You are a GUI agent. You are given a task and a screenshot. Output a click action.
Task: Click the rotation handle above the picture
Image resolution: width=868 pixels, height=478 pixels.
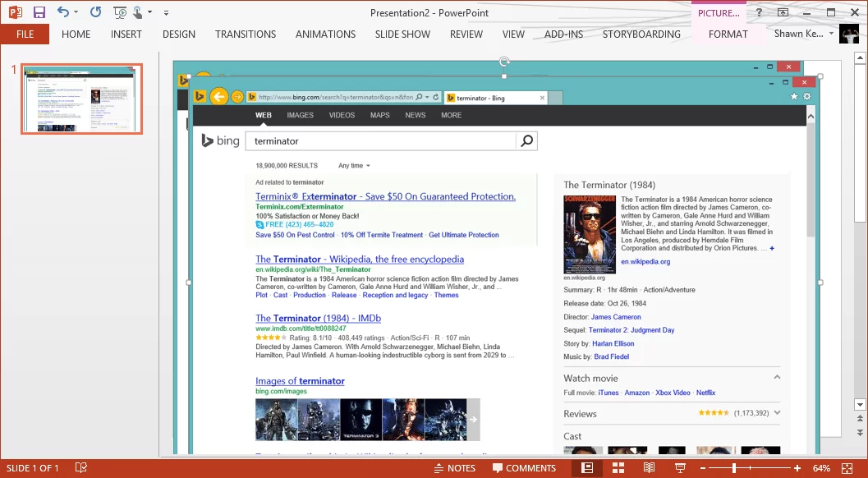click(x=503, y=62)
